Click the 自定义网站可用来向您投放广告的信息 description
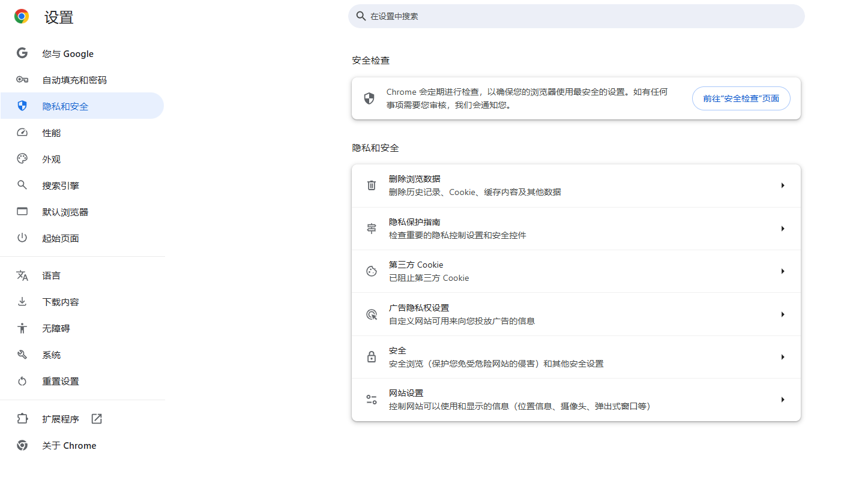Screen dimensions: 865x504 tap(462, 321)
